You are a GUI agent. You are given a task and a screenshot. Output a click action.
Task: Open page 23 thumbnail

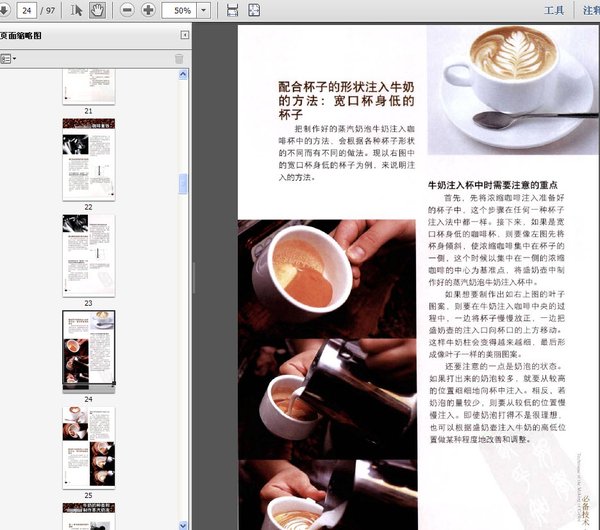point(89,256)
